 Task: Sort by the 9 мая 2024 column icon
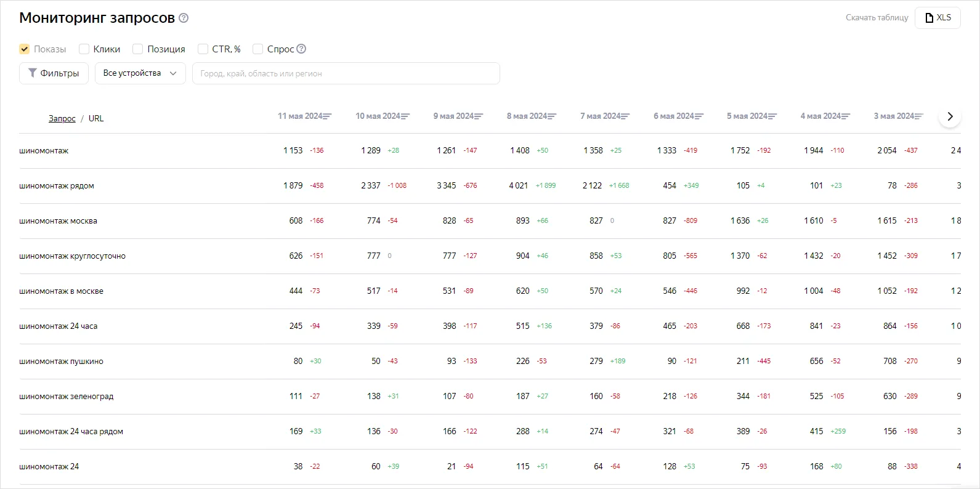coord(479,116)
